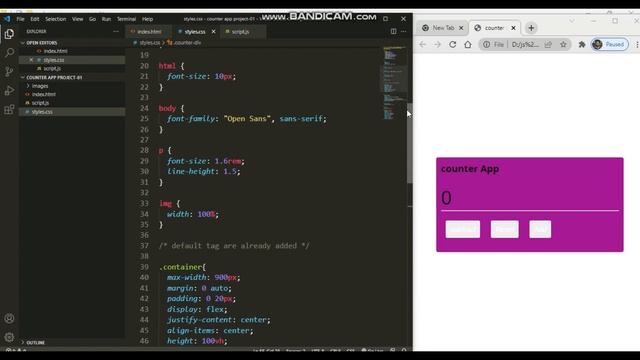Click the split editor icon
This screenshot has width=640, height=360.
(x=393, y=31)
